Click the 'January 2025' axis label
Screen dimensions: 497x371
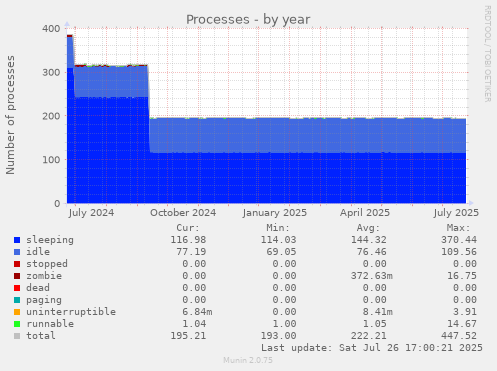coord(275,213)
